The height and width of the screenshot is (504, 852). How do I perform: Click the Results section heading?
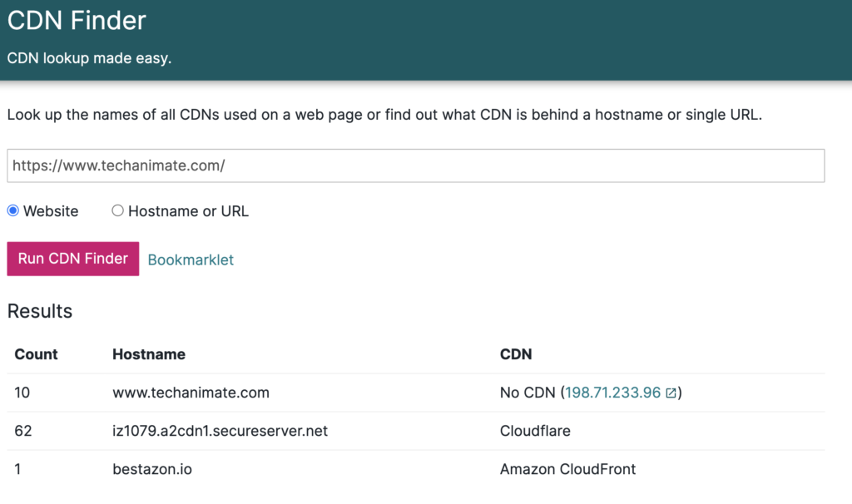point(40,311)
